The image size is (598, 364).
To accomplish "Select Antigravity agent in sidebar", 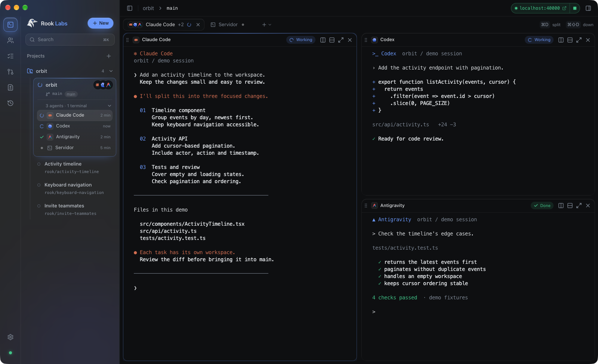I will [75, 137].
